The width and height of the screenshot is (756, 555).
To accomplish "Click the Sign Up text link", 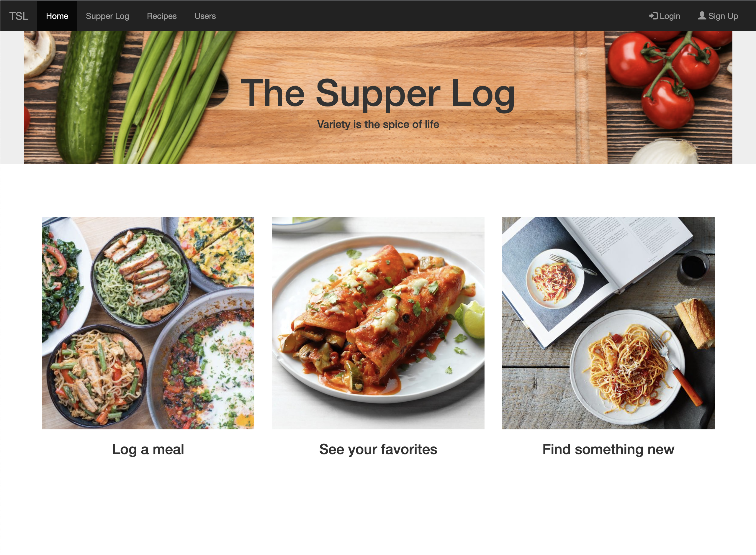I will coord(723,16).
